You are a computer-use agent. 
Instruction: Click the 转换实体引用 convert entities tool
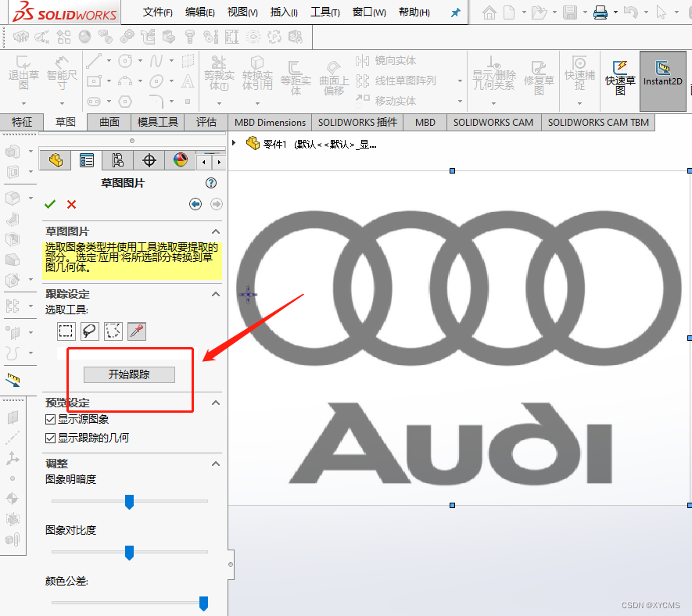[x=257, y=73]
